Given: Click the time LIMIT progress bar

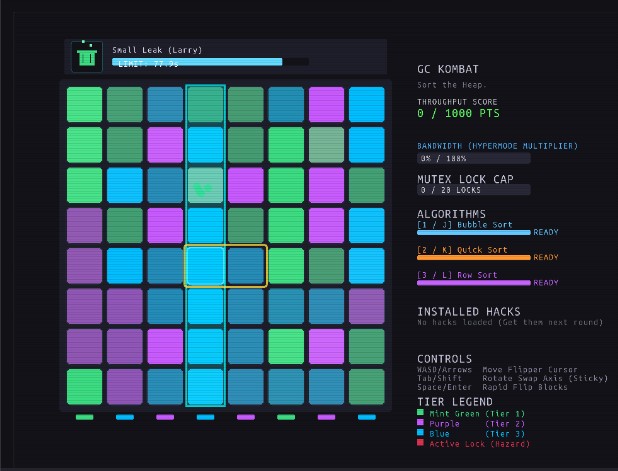Looking at the screenshot, I should coord(210,62).
